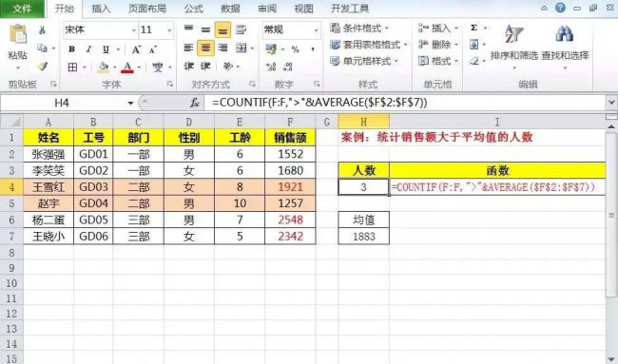Open the Font dialog launcher
This screenshot has width=618, height=364.
pos(170,84)
